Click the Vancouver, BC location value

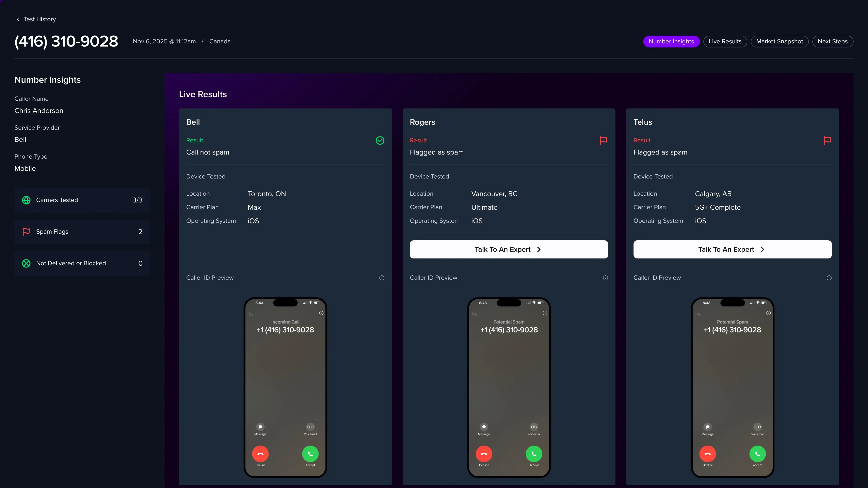coord(494,194)
